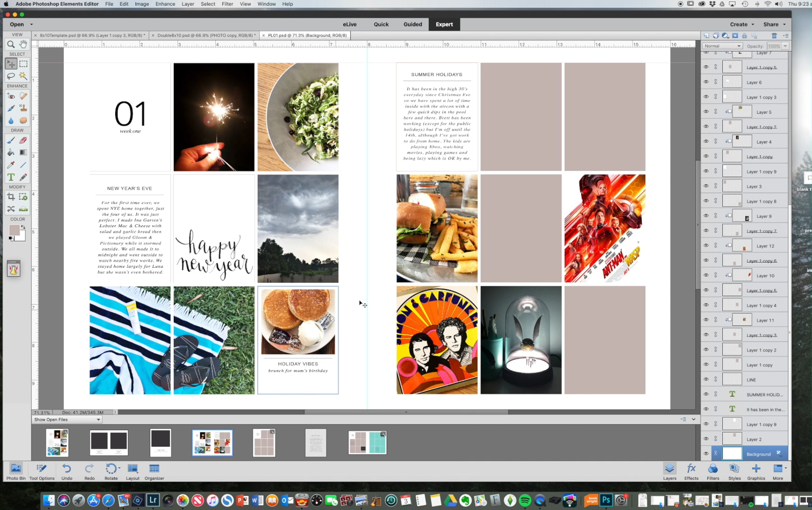Hide the SUMMER HOLID... text layer

706,394
